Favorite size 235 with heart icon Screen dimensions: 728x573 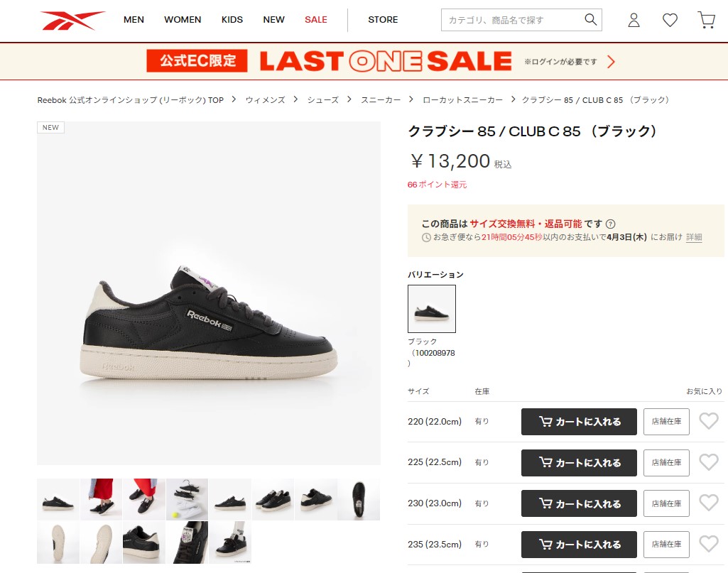709,544
